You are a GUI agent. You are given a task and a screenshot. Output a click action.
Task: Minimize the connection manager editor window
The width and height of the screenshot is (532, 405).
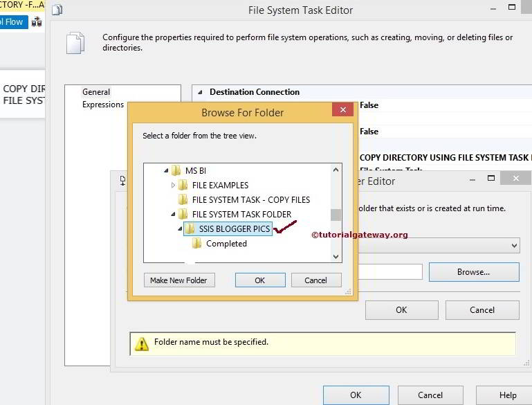click(473, 179)
